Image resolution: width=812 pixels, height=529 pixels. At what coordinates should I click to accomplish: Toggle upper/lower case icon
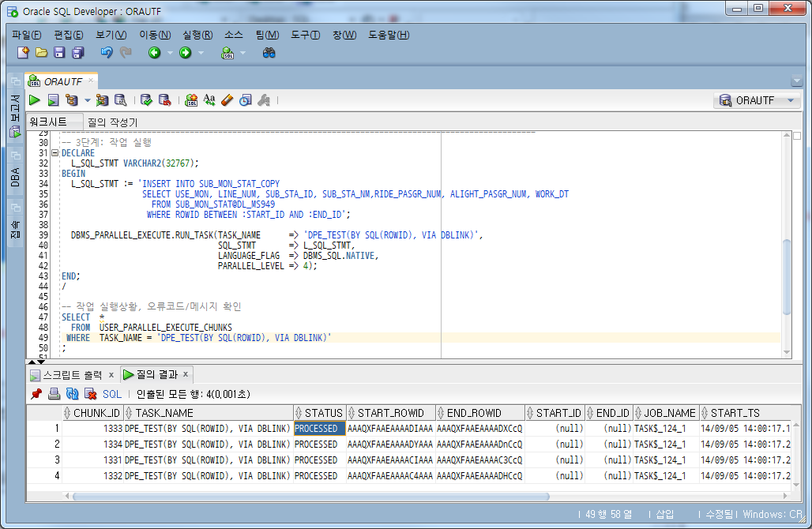[x=209, y=100]
